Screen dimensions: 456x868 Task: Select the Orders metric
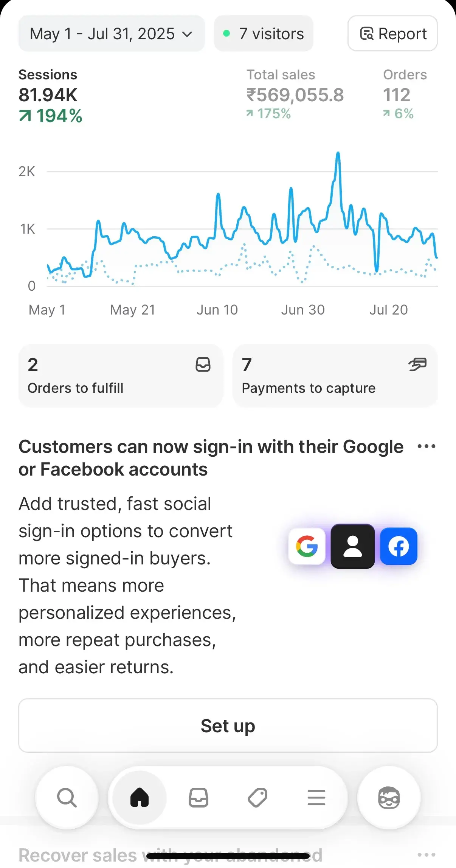pyautogui.click(x=405, y=95)
